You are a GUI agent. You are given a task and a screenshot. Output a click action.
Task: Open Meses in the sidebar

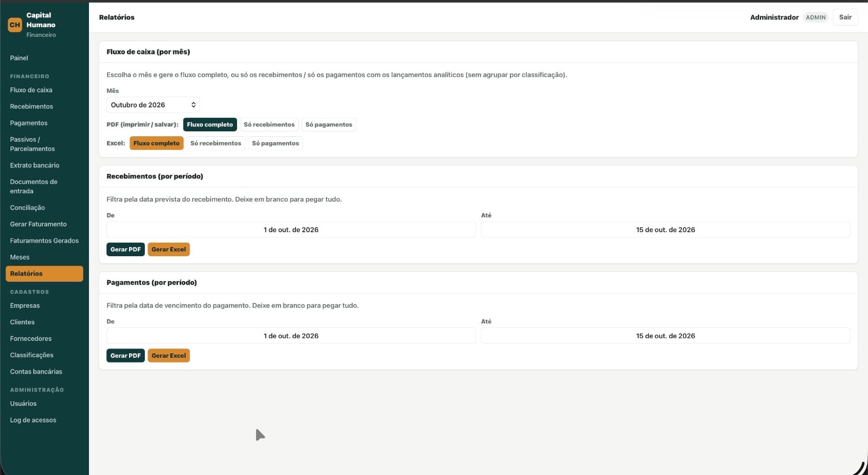(44, 257)
